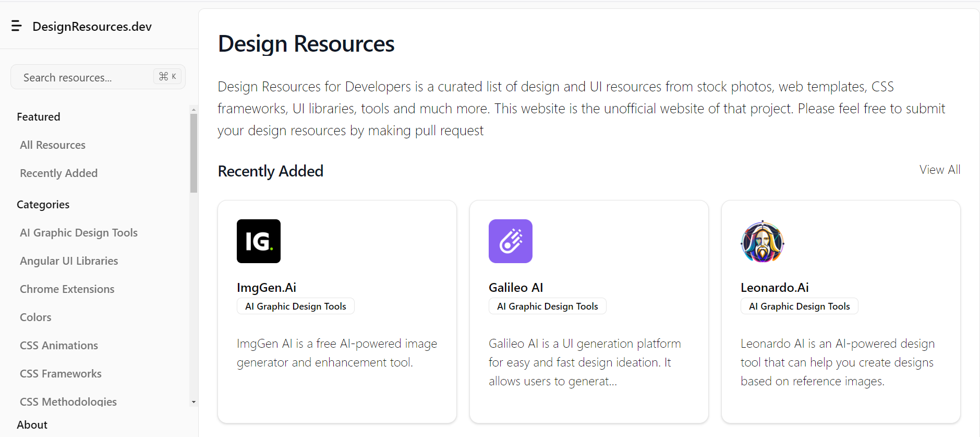This screenshot has width=980, height=437.
Task: Click the Leonardo AI description text
Action: coord(838,362)
